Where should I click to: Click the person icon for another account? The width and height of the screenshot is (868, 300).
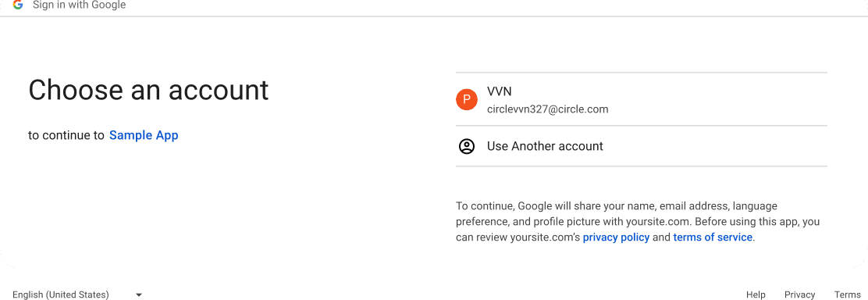467,146
